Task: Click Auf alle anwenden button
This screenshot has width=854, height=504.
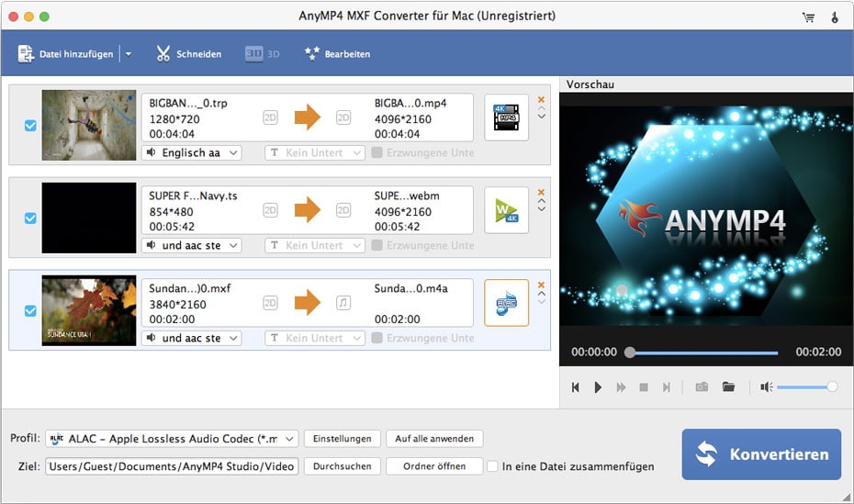Action: click(434, 439)
